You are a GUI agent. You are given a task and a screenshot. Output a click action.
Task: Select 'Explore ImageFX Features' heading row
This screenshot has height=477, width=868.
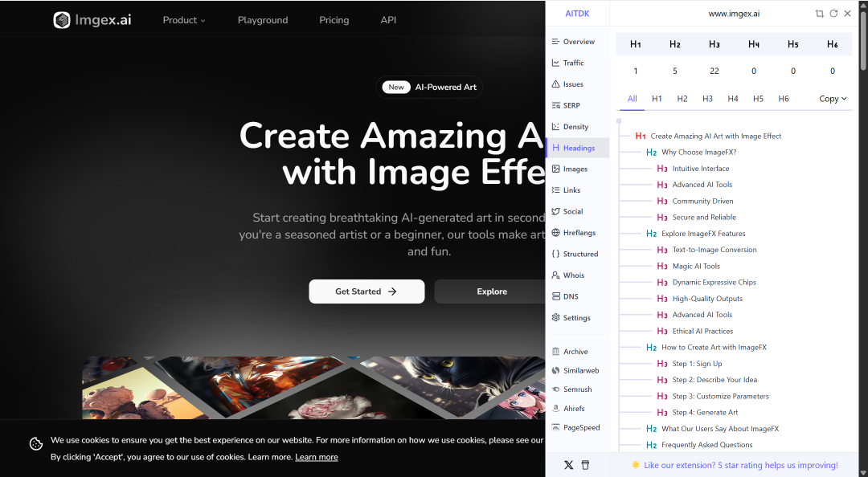(696, 234)
